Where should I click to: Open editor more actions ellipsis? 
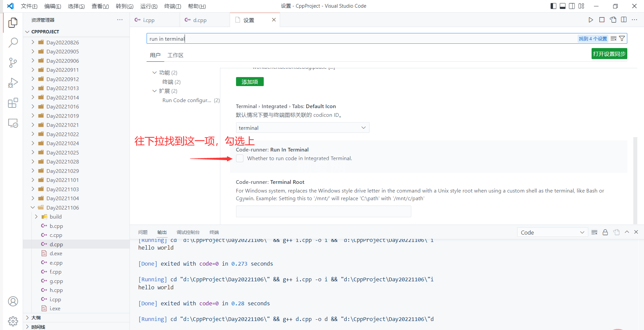pyautogui.click(x=634, y=20)
